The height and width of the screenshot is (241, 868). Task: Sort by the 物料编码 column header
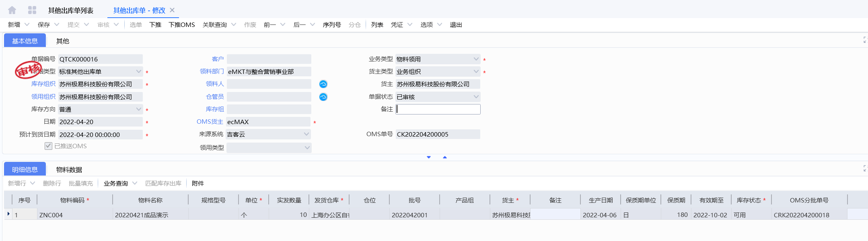coord(75,200)
